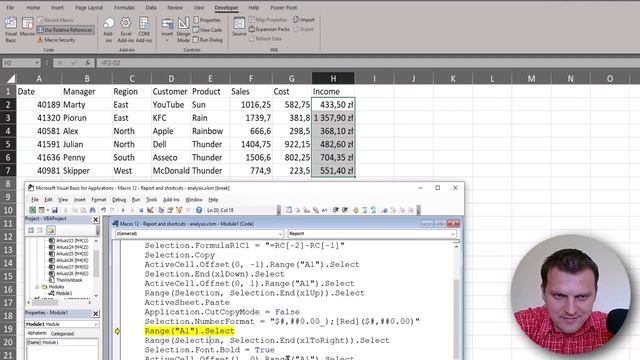Click the Reset (stop) icon in VBA toolbar
The width and height of the screenshot is (640, 360).
[x=141, y=210]
